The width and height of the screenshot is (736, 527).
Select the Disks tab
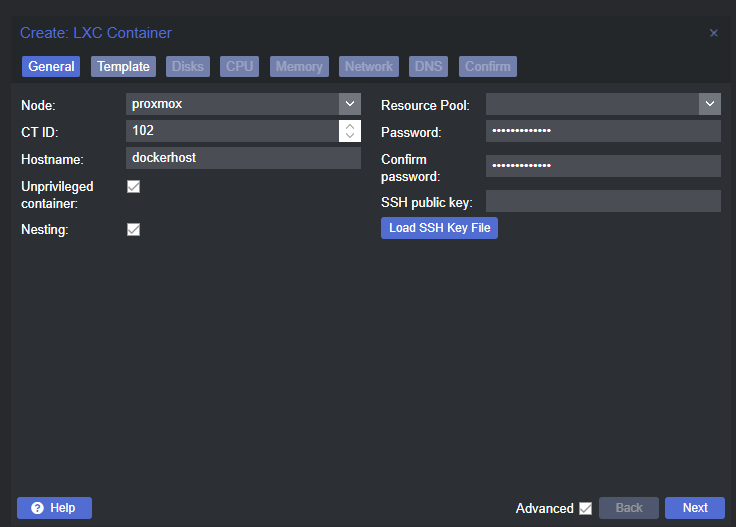click(188, 67)
